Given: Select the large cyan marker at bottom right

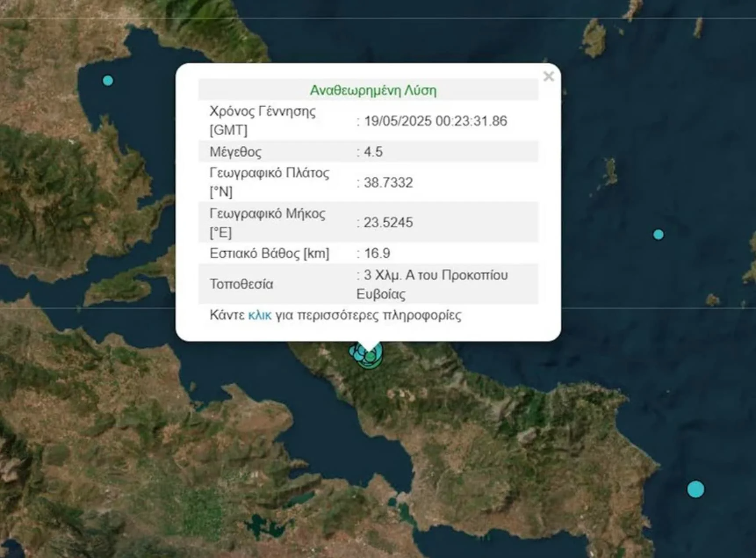Looking at the screenshot, I should point(695,489).
